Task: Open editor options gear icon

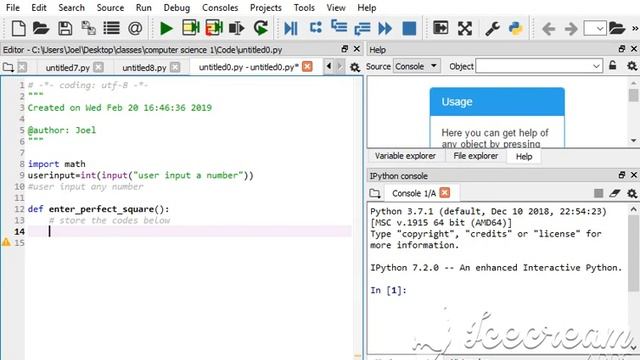Action: [x=355, y=67]
